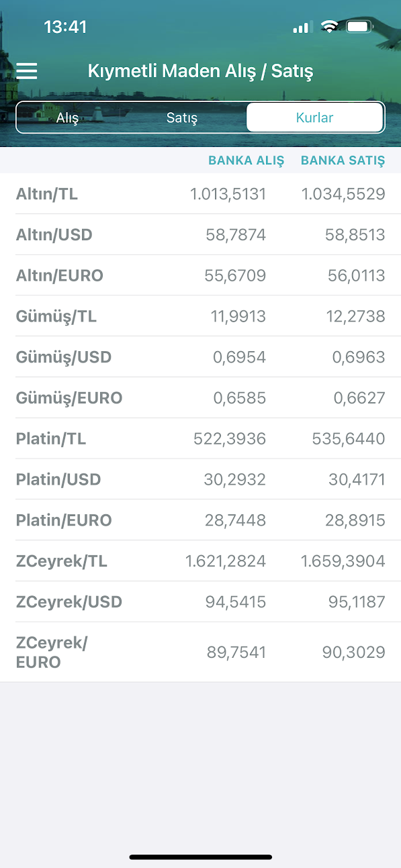Open the hamburger menu icon
The image size is (401, 868).
click(x=27, y=71)
